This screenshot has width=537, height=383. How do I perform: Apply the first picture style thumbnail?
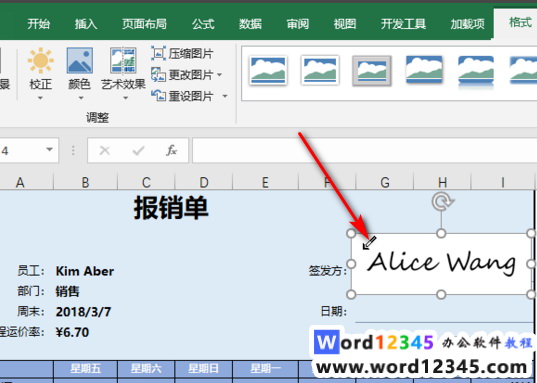[268, 71]
